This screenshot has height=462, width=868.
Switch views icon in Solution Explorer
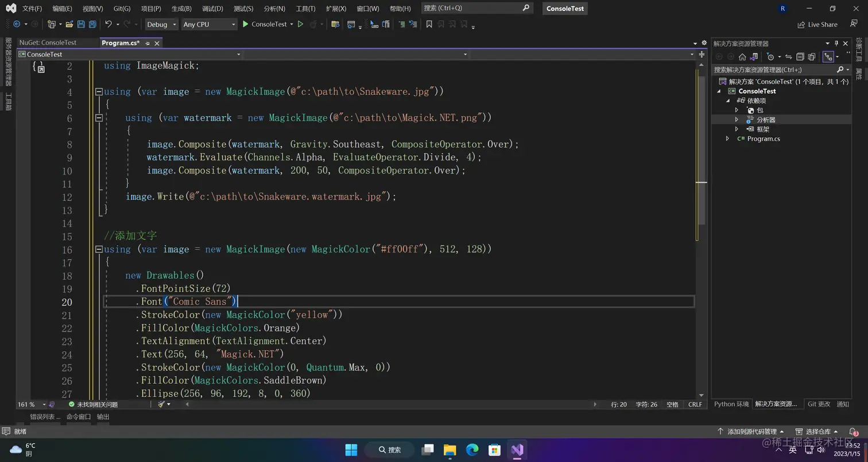click(754, 57)
